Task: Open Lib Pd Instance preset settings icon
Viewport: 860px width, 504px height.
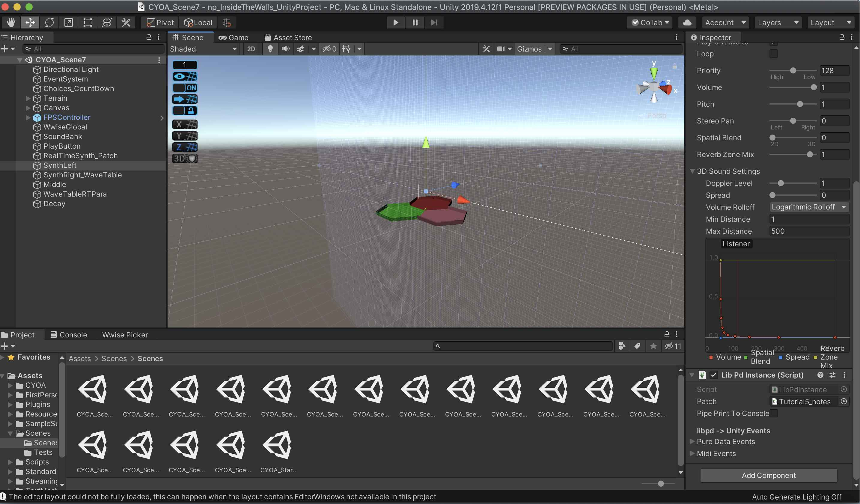Action: [x=832, y=375]
